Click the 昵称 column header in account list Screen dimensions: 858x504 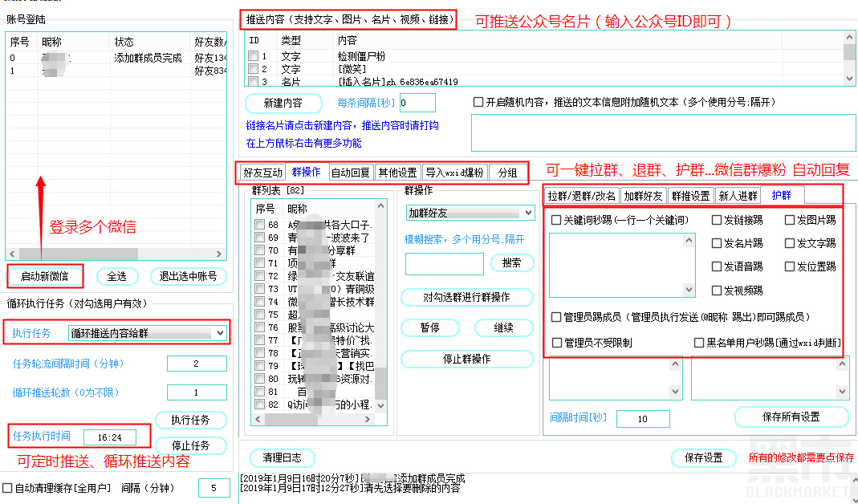pyautogui.click(x=74, y=42)
